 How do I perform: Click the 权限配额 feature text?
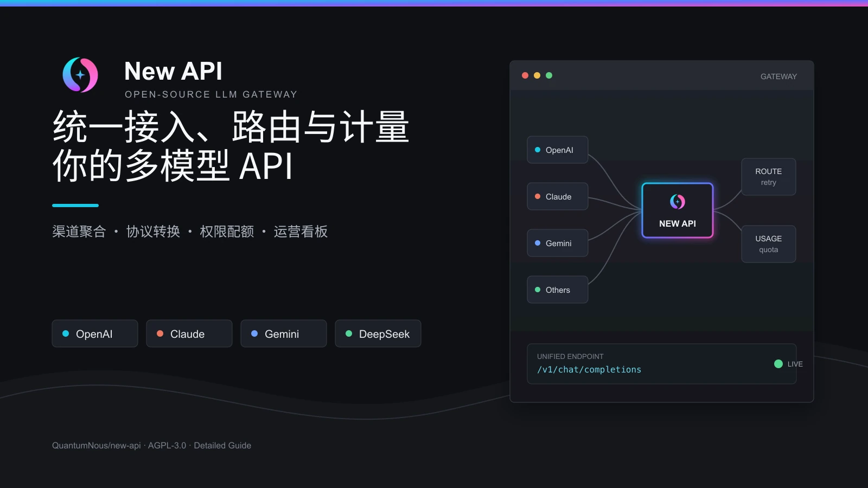click(x=227, y=232)
